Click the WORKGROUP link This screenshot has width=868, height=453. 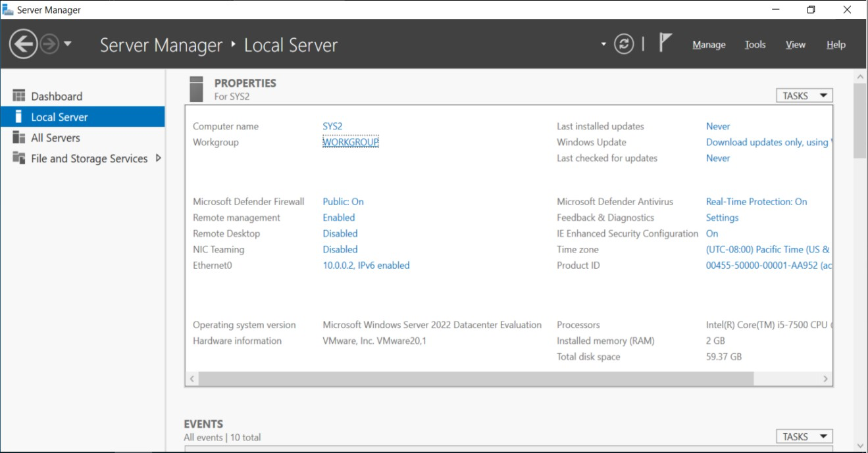[x=351, y=142]
